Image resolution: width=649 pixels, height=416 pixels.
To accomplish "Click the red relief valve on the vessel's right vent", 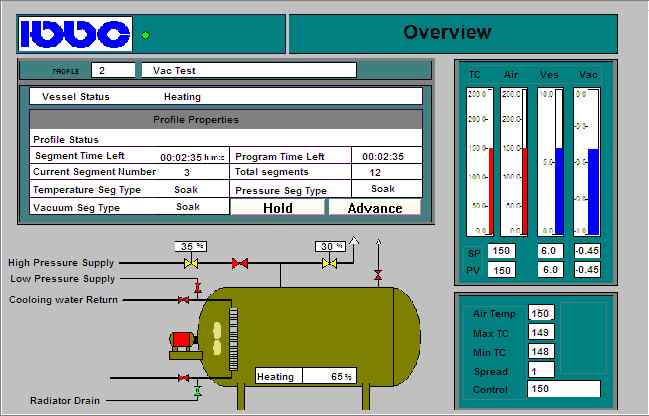I will (378, 274).
